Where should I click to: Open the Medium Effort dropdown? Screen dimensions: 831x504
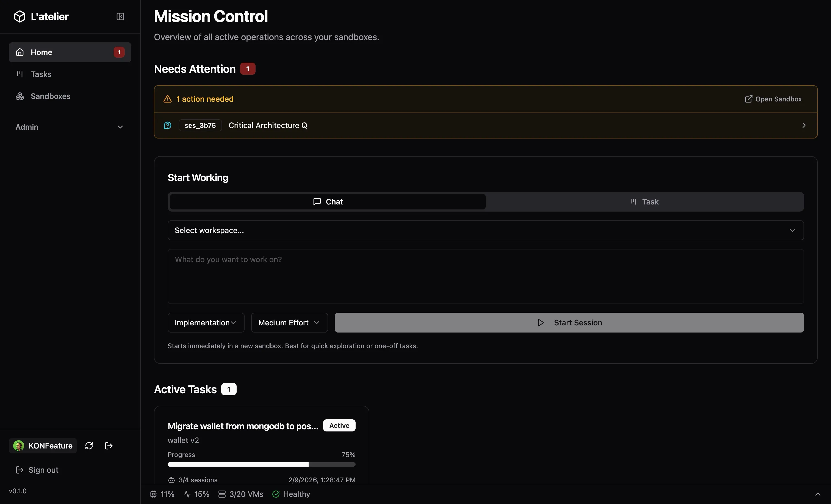(289, 323)
